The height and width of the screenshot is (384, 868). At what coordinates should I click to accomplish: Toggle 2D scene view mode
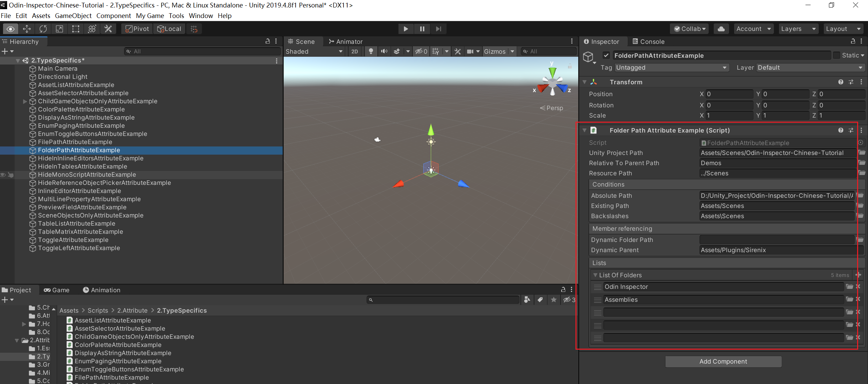355,51
